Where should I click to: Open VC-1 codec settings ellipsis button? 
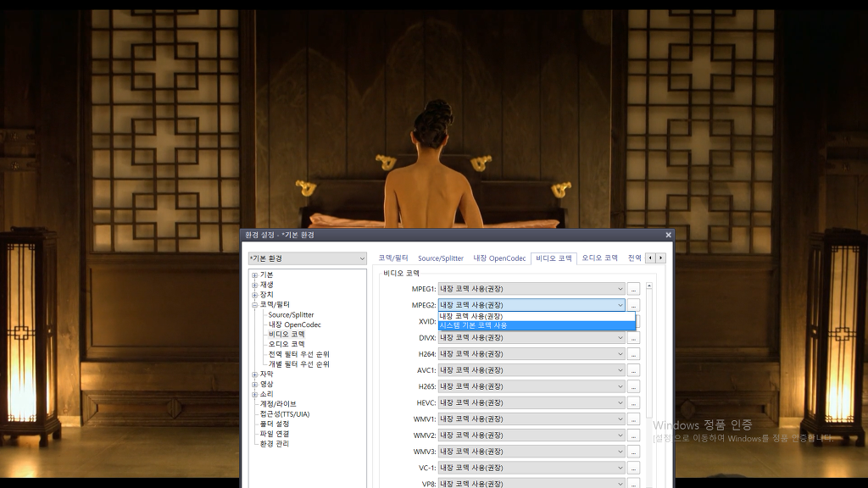[633, 468]
